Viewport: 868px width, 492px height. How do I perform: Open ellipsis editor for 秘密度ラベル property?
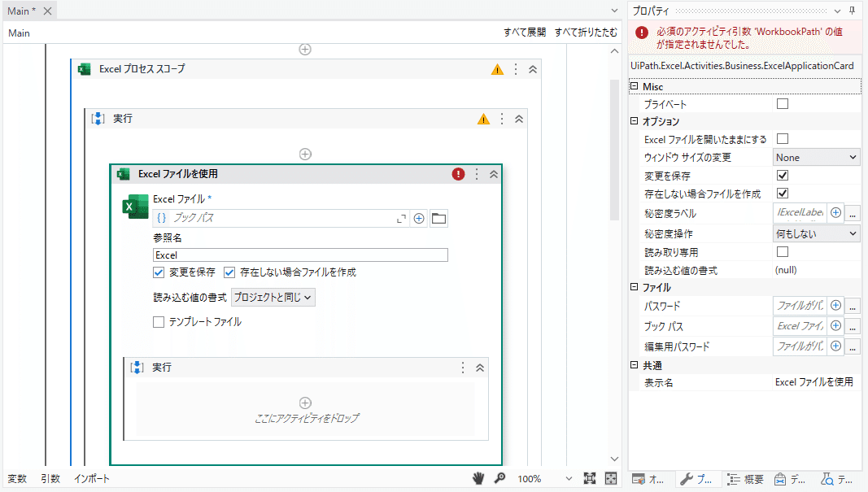click(x=853, y=213)
